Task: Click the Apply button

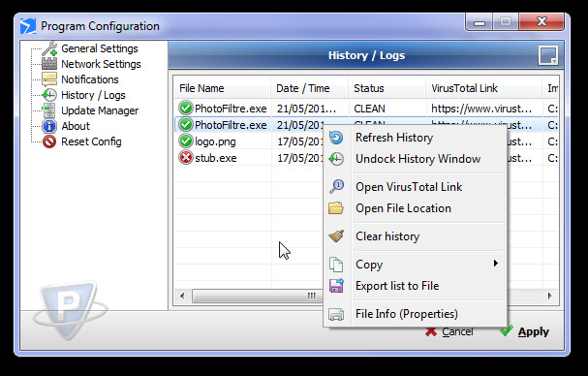Action: pyautogui.click(x=525, y=331)
